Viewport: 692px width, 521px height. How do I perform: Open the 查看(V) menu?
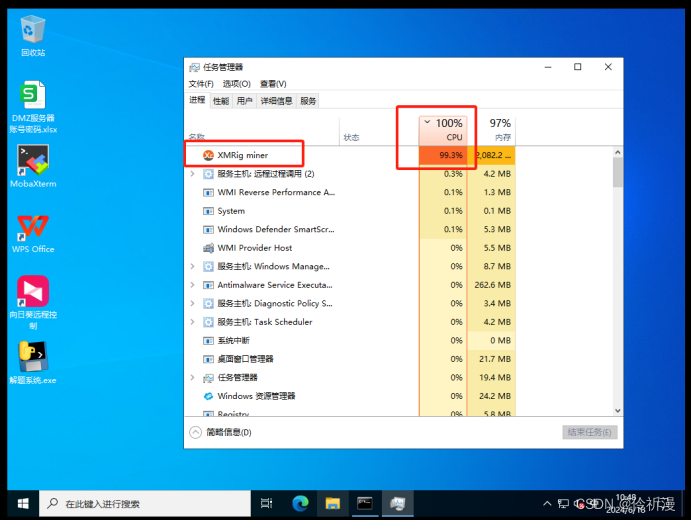[273, 84]
